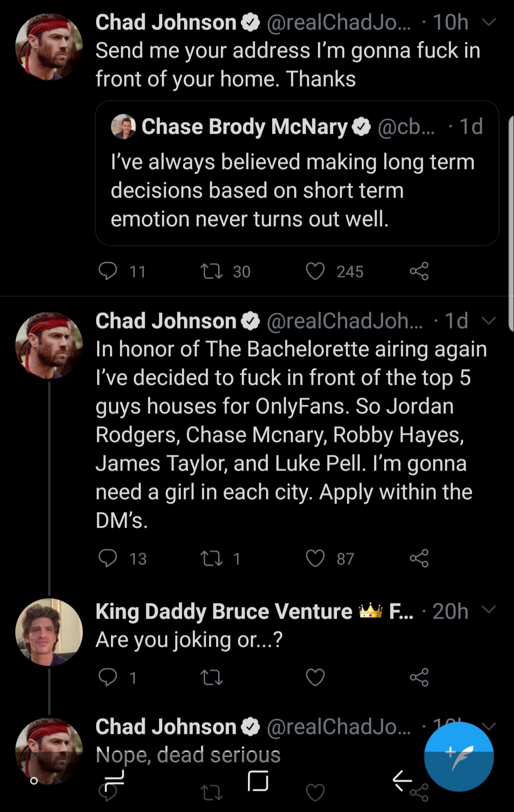Share the Bachelorette OnlyFans tweet
Screen dimensions: 514x812
[419, 558]
